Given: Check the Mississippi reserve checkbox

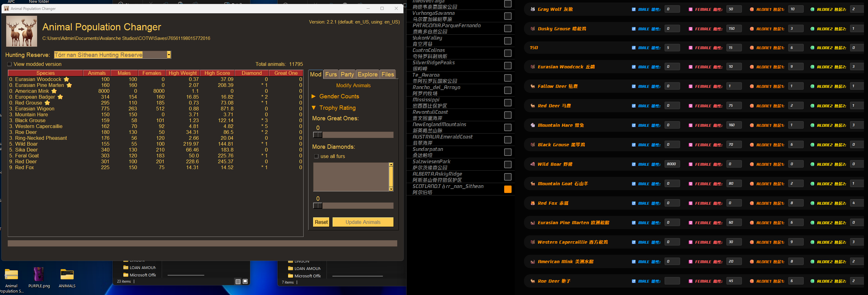Looking at the screenshot, I should click(x=508, y=102).
